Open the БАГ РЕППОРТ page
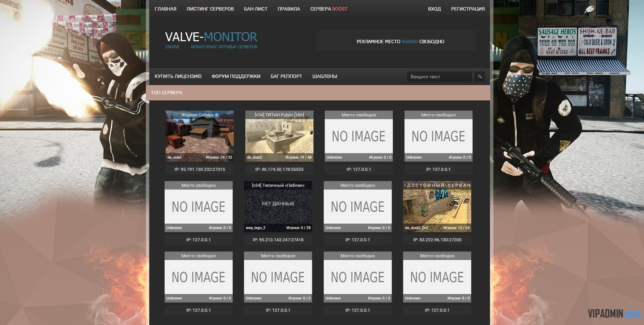The width and height of the screenshot is (644, 325). pyautogui.click(x=286, y=76)
